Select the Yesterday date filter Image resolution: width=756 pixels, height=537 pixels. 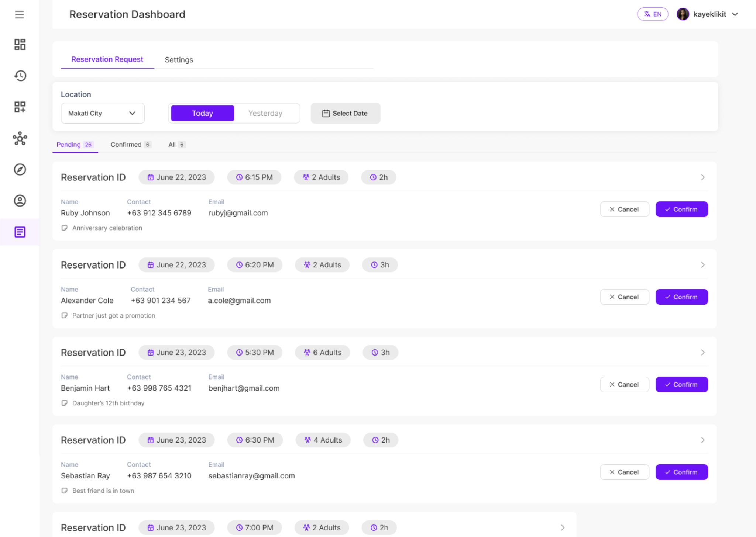point(265,113)
